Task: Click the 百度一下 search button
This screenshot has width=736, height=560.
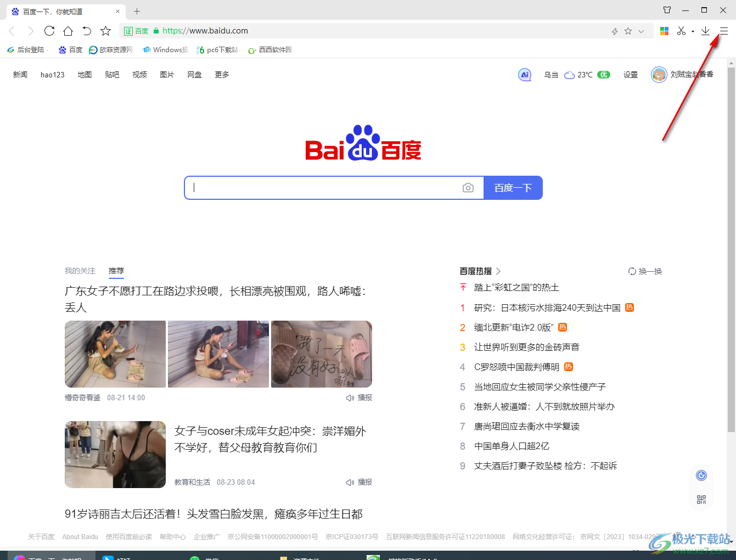Action: point(513,188)
